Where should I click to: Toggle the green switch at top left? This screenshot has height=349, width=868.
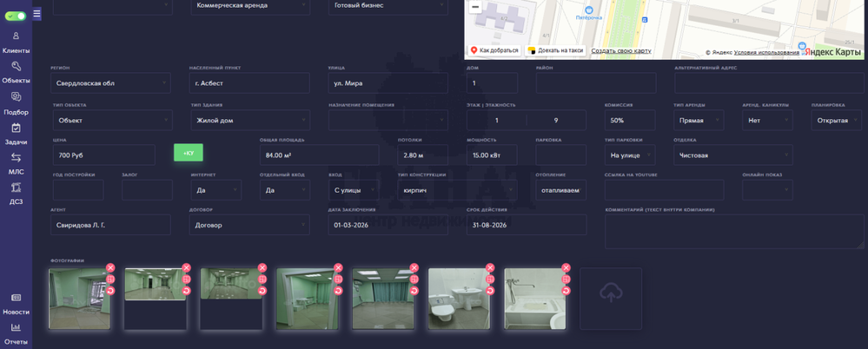click(x=15, y=16)
